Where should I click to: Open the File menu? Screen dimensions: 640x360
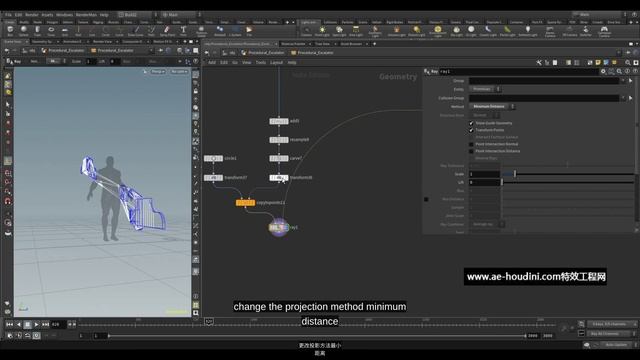pos(8,15)
